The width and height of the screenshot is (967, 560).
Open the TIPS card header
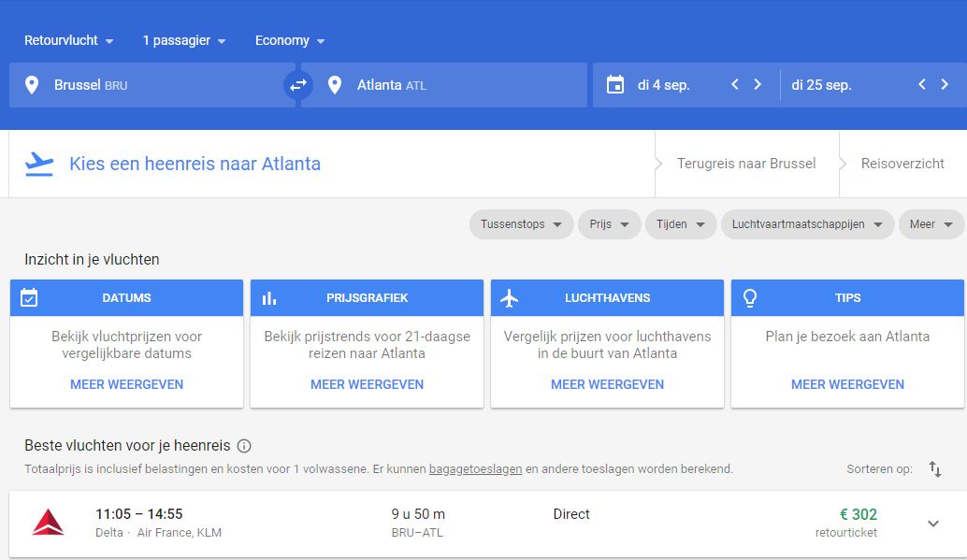tap(847, 298)
